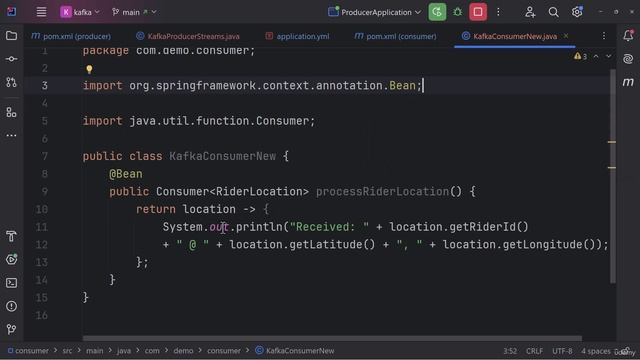Change 4 spaces indent setting
This screenshot has width=640, height=360.
tap(596, 351)
